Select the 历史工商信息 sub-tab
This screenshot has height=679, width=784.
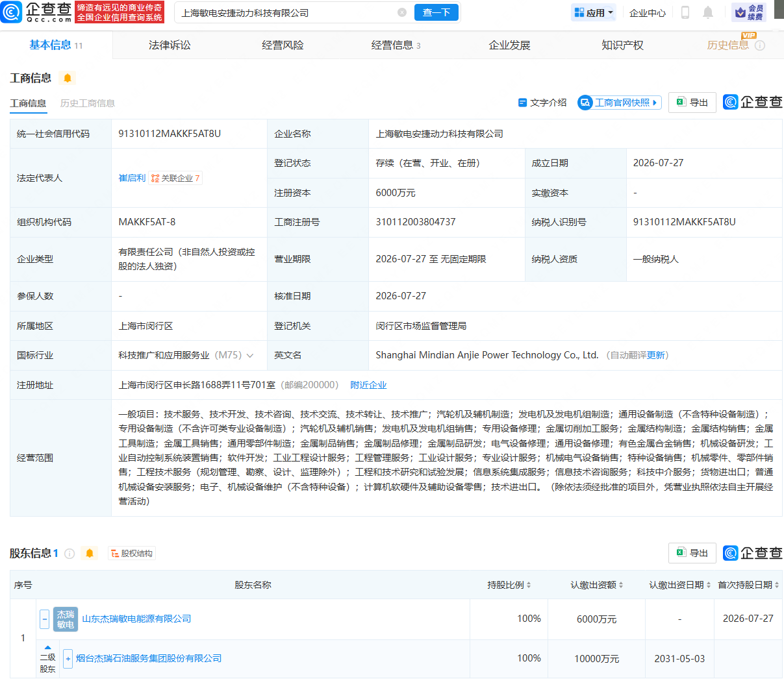click(88, 103)
